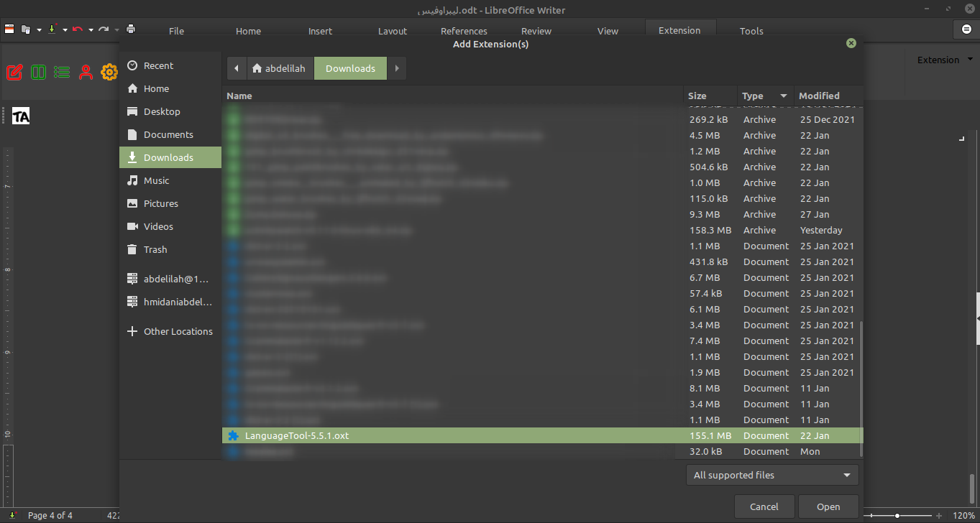Adjust the zoom slider in status bar
Viewport: 980px width, 523px height.
point(897,516)
